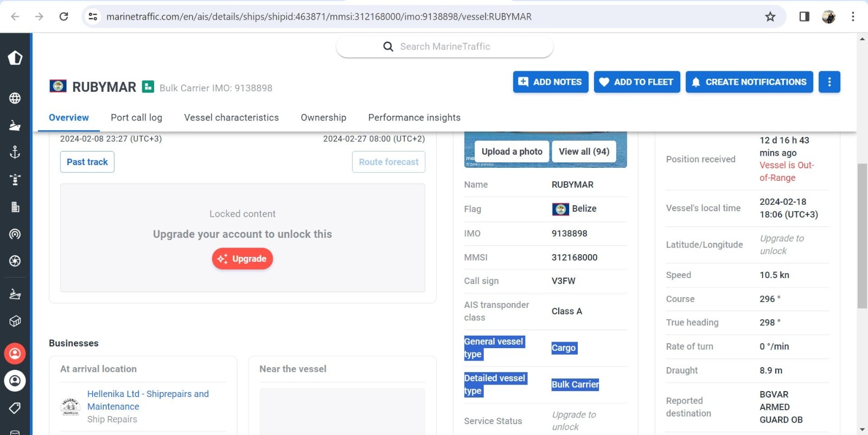Toggle the browser side panel icon
This screenshot has height=435, width=868.
[x=805, y=16]
